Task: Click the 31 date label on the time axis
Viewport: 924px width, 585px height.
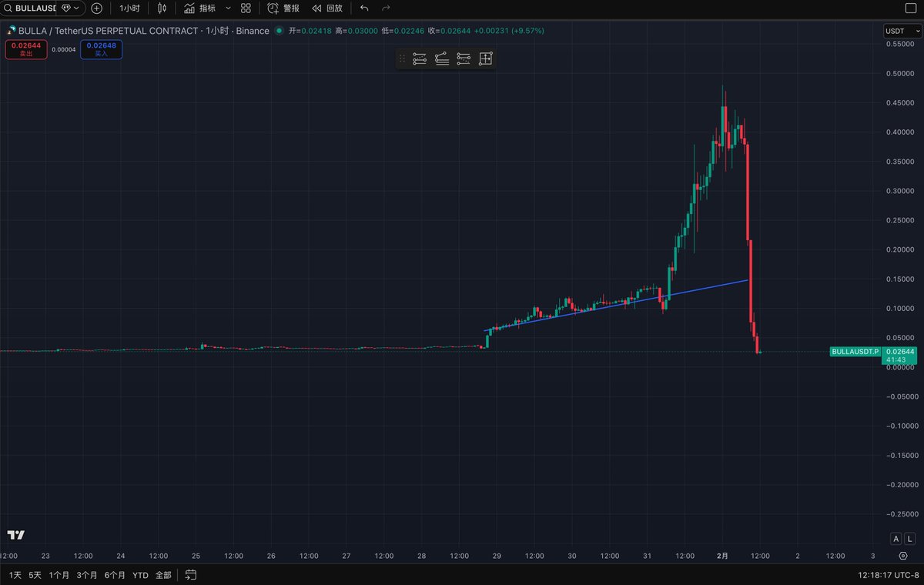Action: tap(648, 556)
